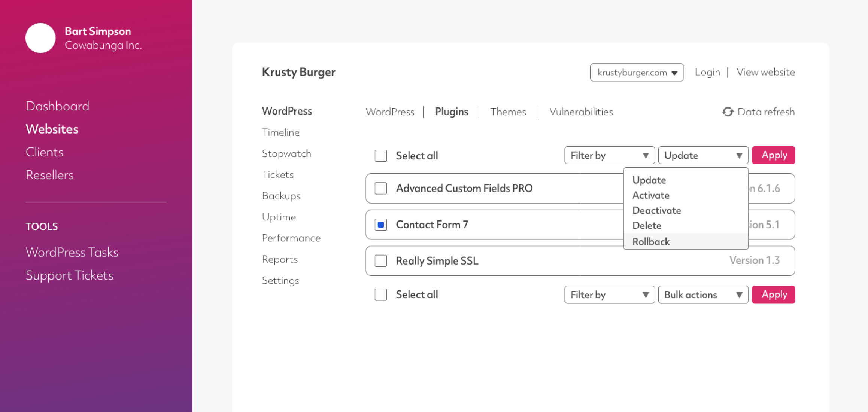Click the top Apply button

pos(773,155)
